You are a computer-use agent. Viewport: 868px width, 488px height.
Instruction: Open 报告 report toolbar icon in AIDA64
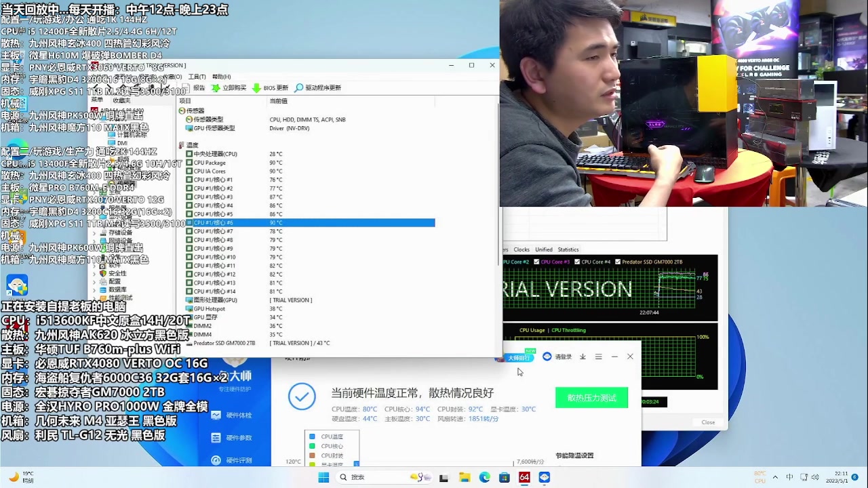point(193,88)
